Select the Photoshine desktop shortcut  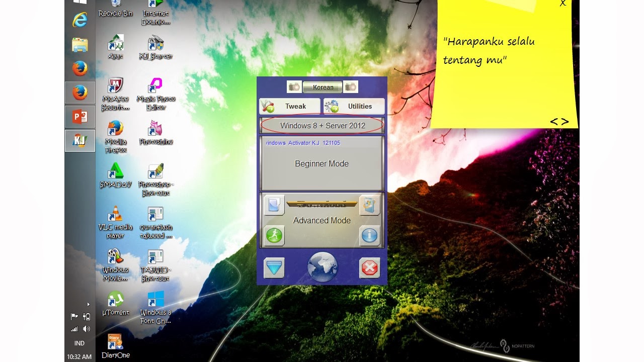156,133
